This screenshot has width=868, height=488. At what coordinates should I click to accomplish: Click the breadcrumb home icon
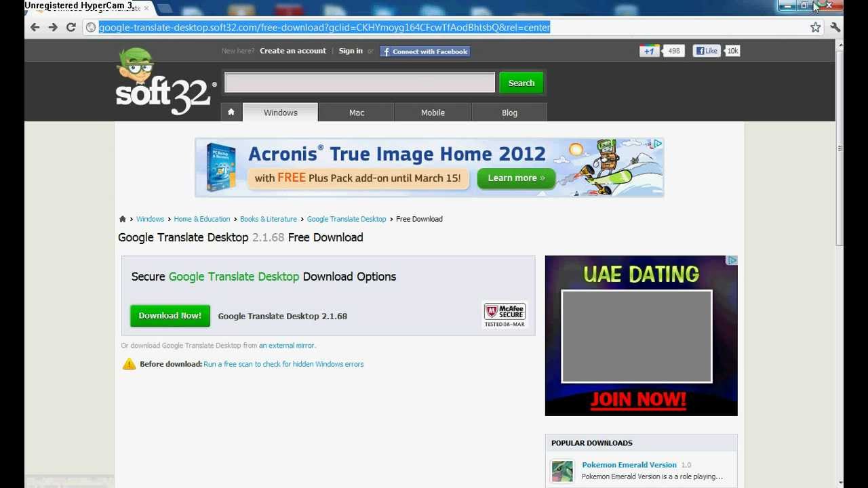point(122,219)
